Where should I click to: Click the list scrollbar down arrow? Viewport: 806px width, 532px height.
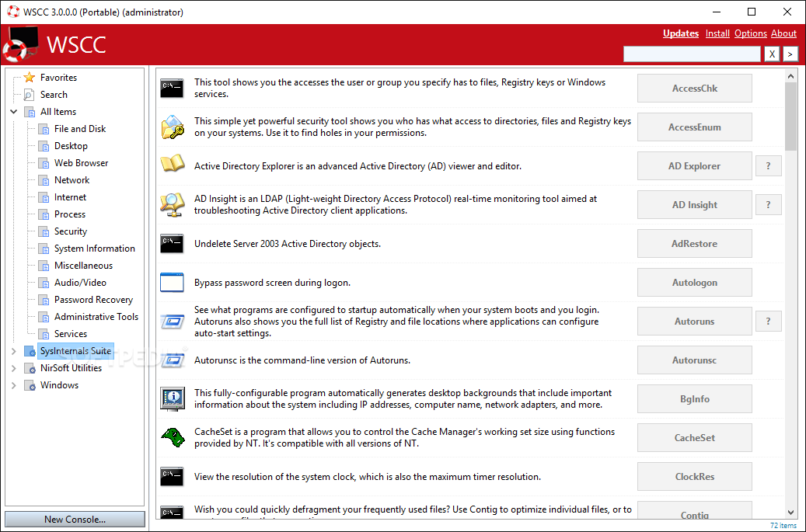(x=790, y=513)
